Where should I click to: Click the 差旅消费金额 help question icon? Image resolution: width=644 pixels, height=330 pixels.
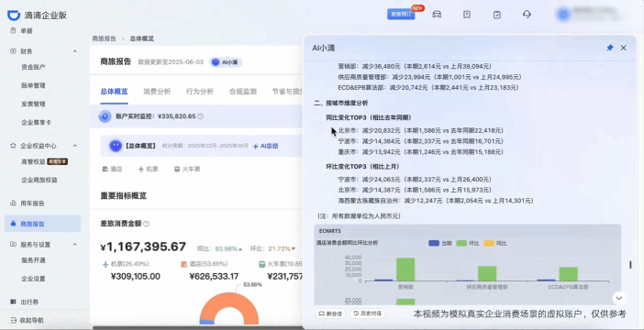[146, 224]
